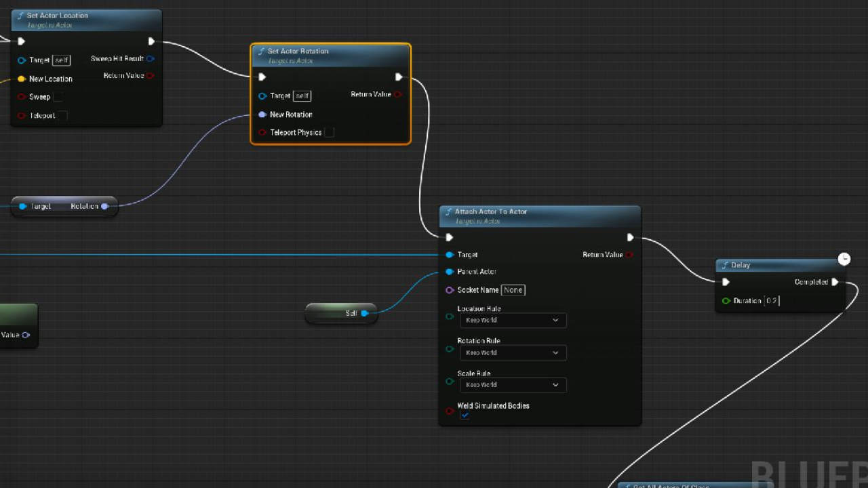This screenshot has height=488, width=868.
Task: Open the Location Rule dropdown
Action: [513, 321]
